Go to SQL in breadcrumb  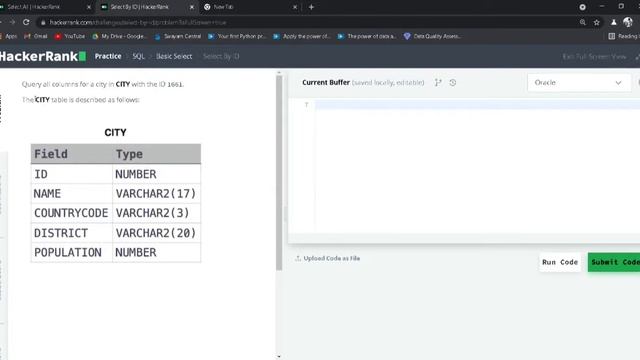(x=138, y=56)
